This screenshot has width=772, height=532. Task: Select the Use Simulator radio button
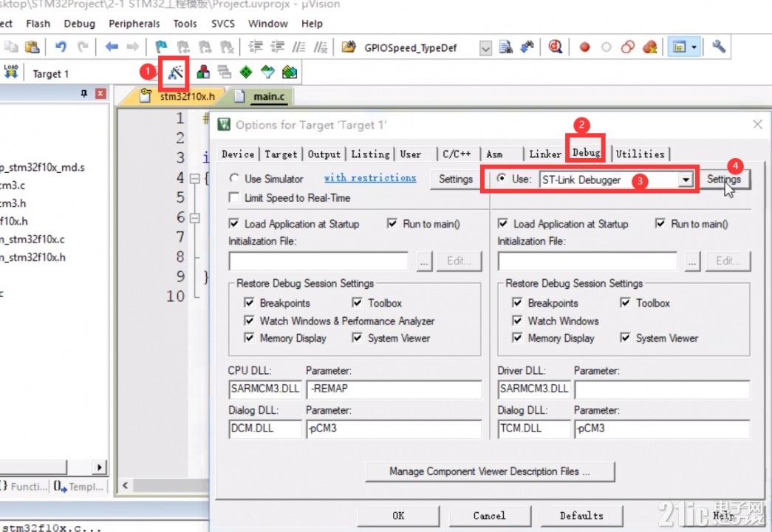pos(234,178)
